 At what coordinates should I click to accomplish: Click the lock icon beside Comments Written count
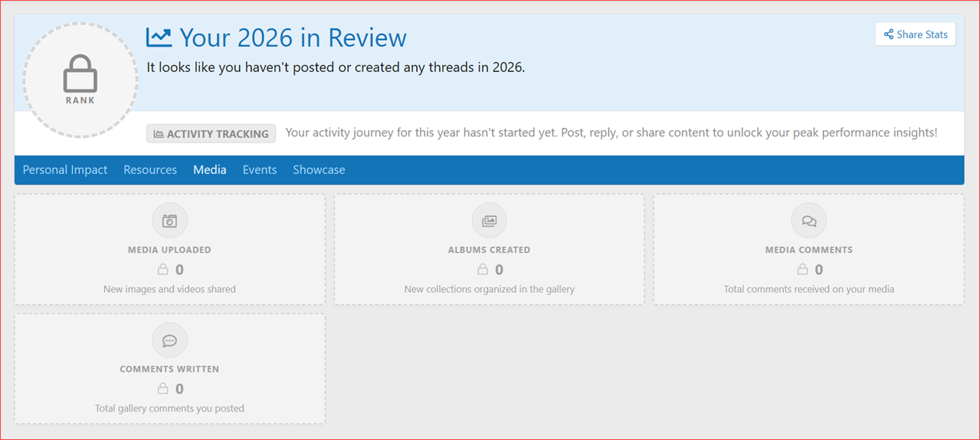coord(162,389)
